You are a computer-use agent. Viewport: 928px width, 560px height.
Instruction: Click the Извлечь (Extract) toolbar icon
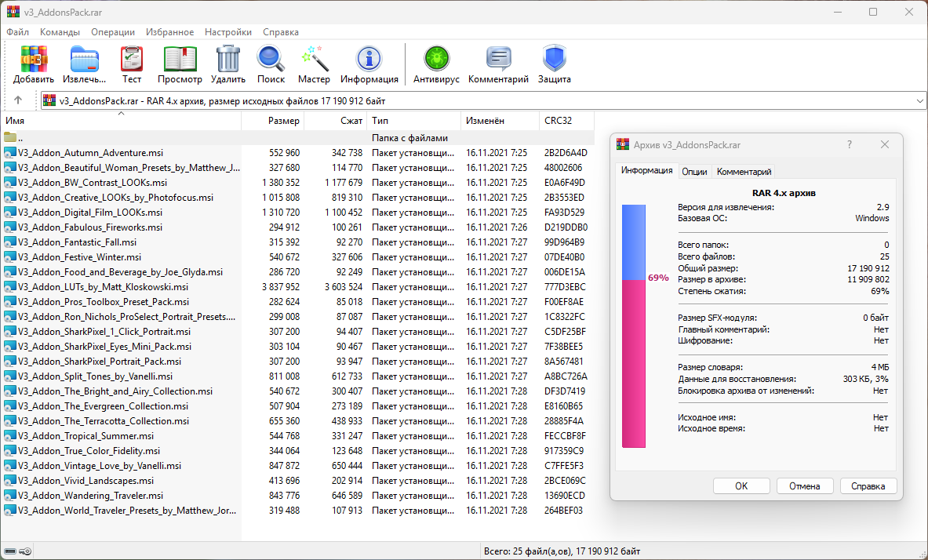tap(85, 60)
